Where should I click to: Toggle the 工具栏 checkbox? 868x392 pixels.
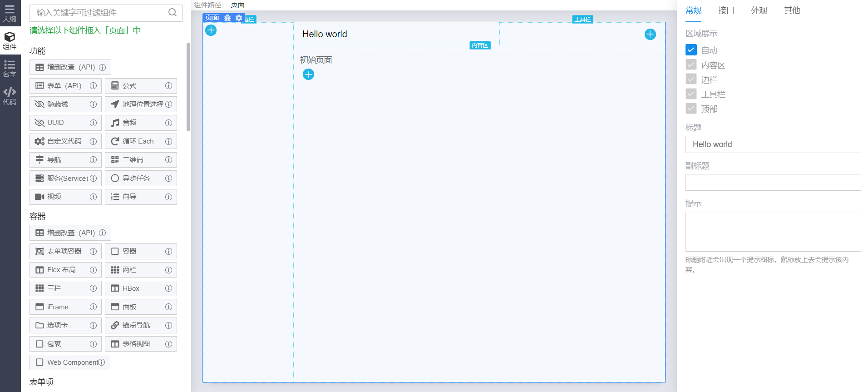691,94
